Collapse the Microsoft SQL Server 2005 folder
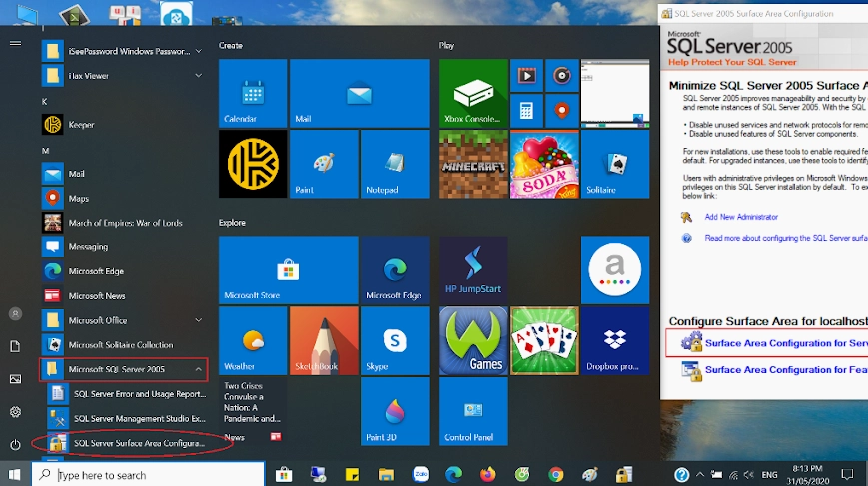 point(198,369)
